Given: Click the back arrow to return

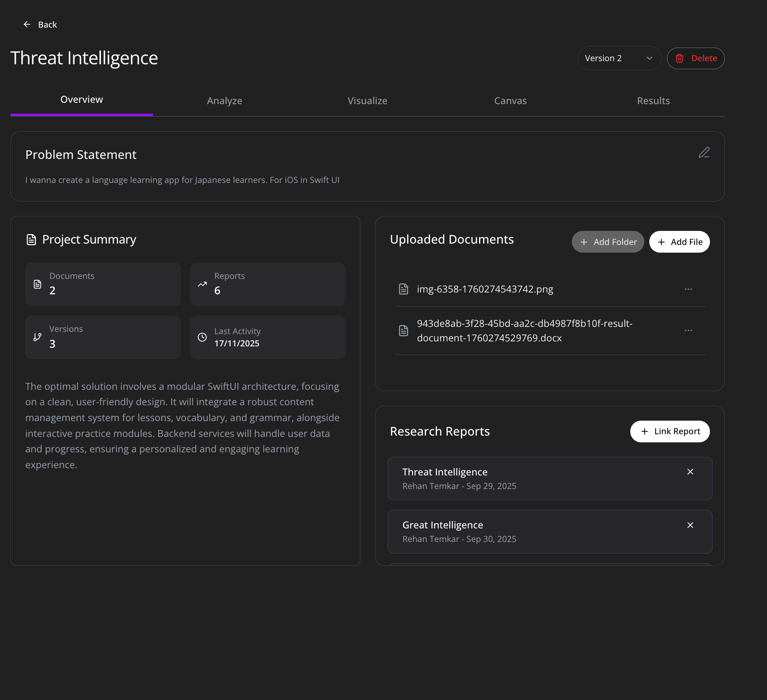Looking at the screenshot, I should (x=27, y=24).
